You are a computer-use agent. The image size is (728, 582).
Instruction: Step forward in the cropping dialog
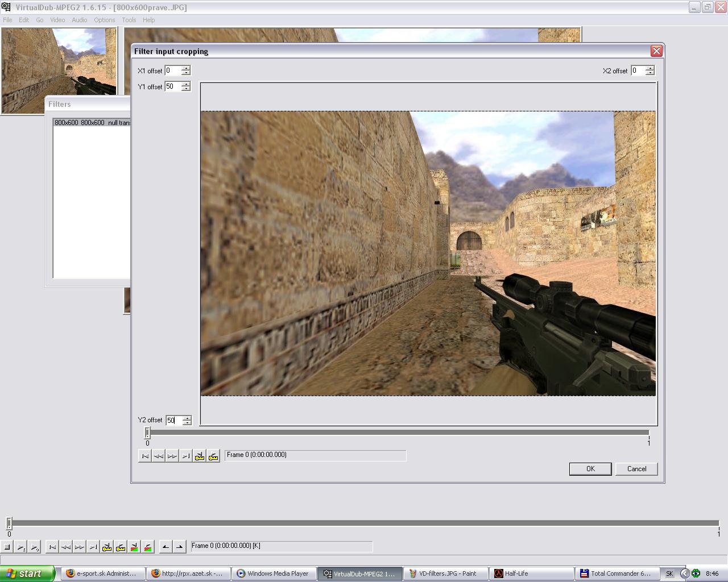pos(172,456)
